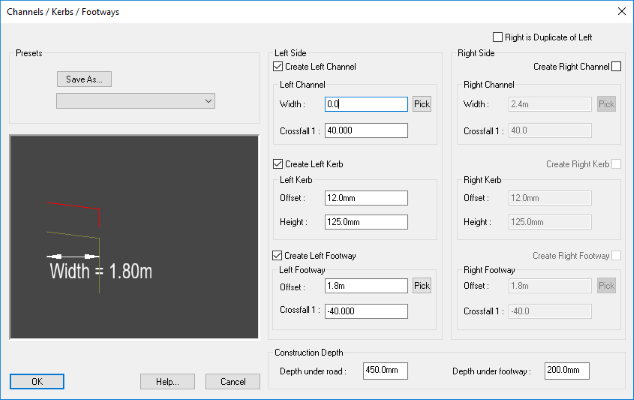634x400 pixels.
Task: Enable Right is Duplicate of Left checkbox
Action: 498,37
